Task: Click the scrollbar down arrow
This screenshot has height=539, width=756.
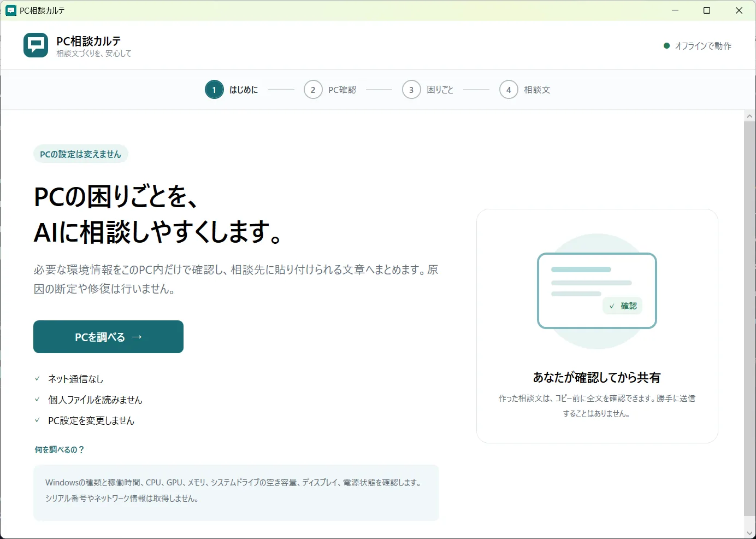Action: (x=749, y=533)
